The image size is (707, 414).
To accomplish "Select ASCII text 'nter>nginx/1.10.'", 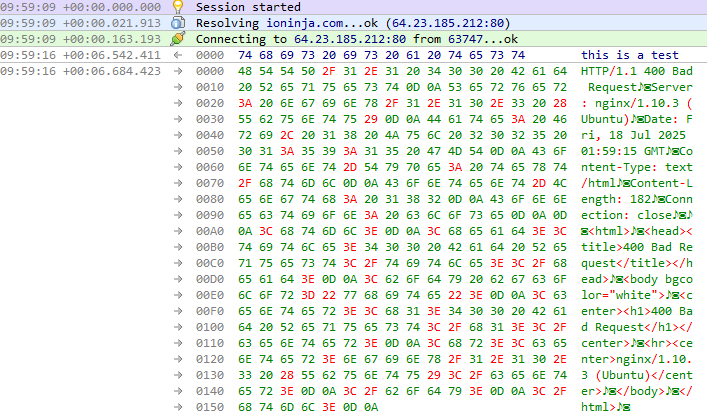I will pos(637,359).
